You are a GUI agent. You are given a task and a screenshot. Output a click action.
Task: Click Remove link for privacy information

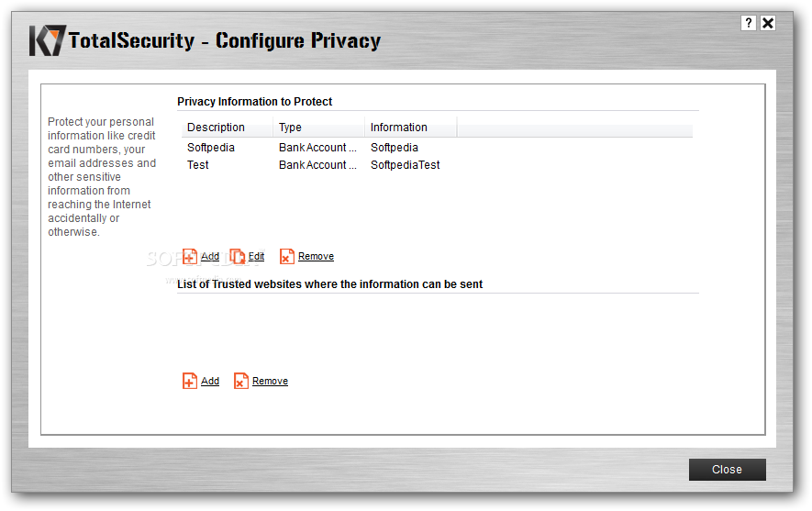(x=316, y=256)
